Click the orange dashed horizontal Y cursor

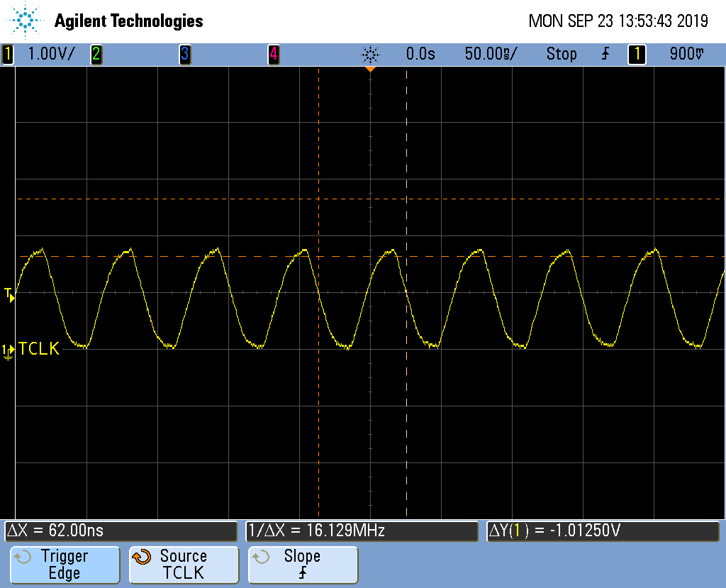213,199
